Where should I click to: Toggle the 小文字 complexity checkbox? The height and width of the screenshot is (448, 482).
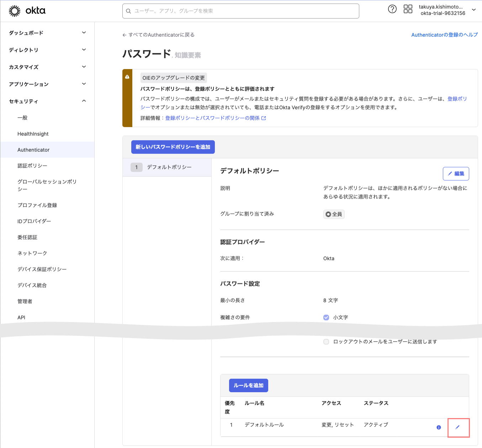point(326,317)
